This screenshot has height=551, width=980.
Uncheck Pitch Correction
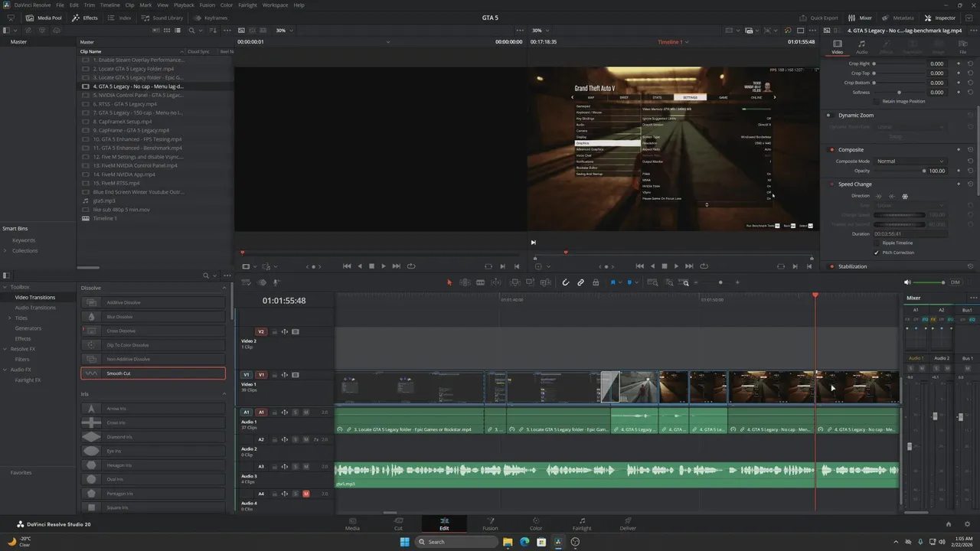pyautogui.click(x=877, y=253)
